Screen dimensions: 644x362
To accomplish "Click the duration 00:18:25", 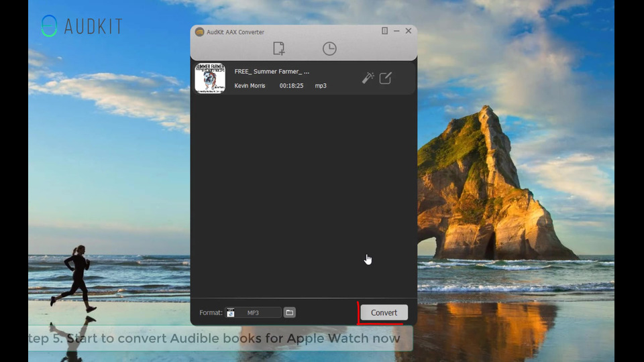I will 291,86.
